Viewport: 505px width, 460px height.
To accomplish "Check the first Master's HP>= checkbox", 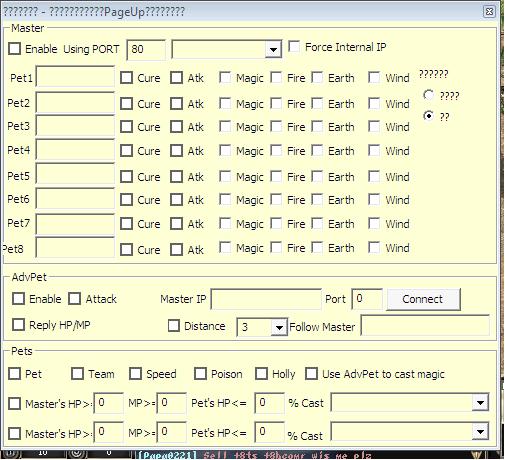I will [15, 403].
